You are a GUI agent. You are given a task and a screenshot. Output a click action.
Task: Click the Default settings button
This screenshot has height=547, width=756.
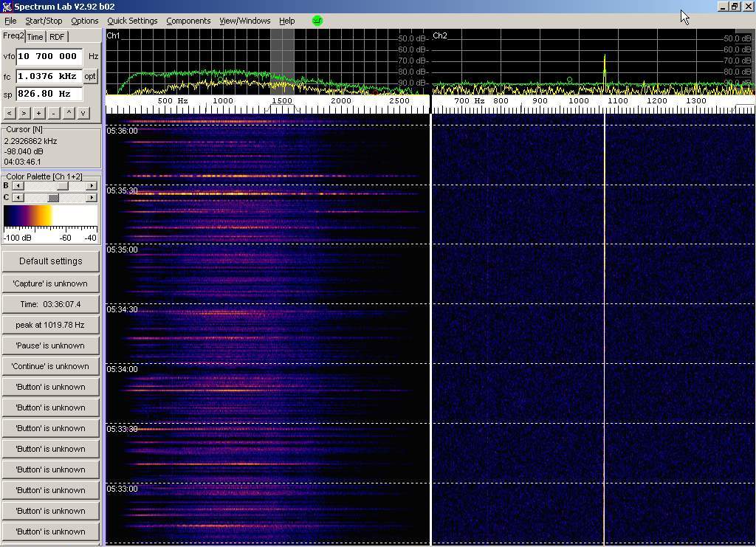tap(51, 261)
